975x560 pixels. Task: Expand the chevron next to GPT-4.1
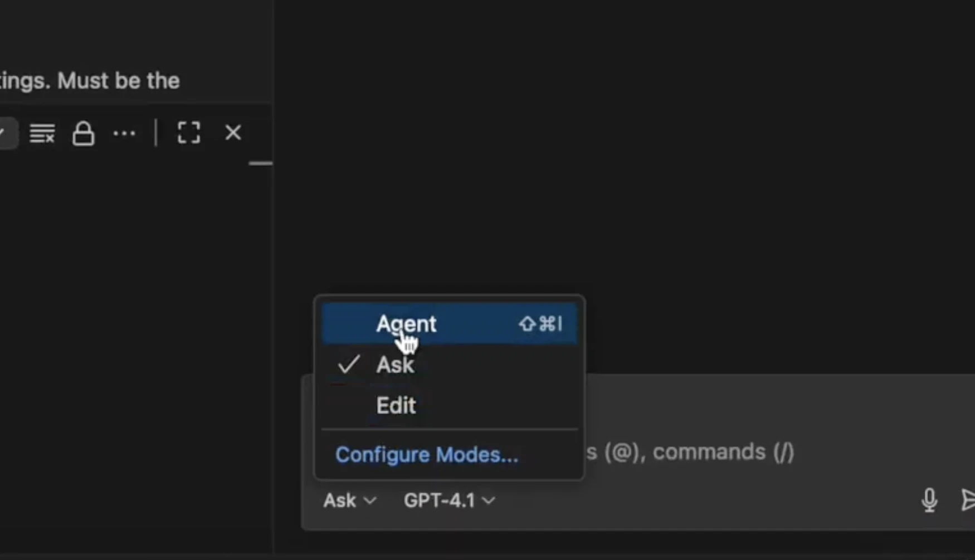(489, 501)
